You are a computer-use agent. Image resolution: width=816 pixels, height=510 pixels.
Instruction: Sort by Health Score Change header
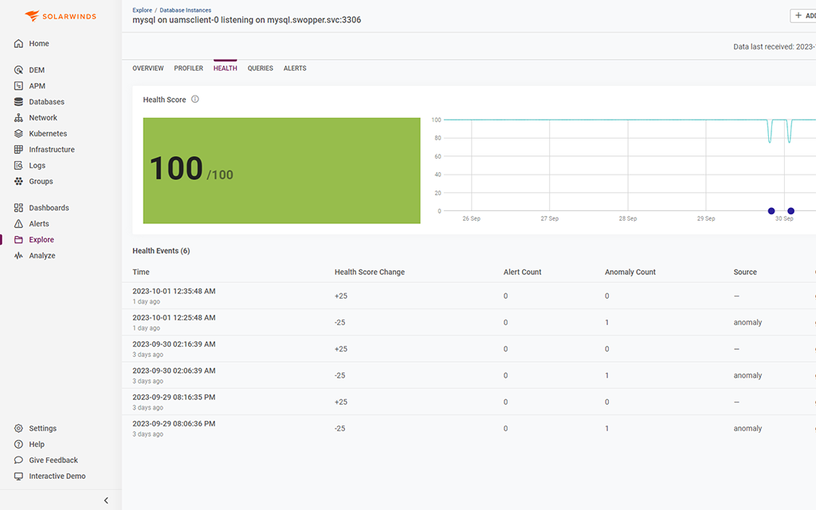(369, 272)
